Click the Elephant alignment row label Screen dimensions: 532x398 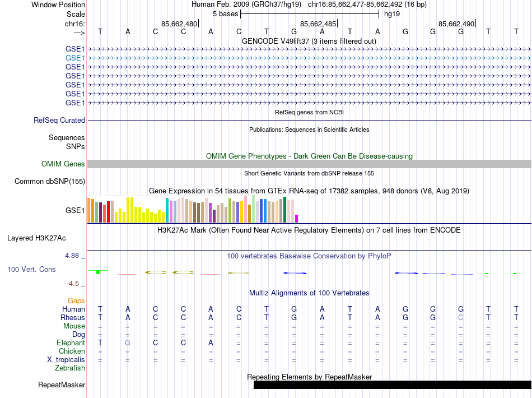click(71, 343)
